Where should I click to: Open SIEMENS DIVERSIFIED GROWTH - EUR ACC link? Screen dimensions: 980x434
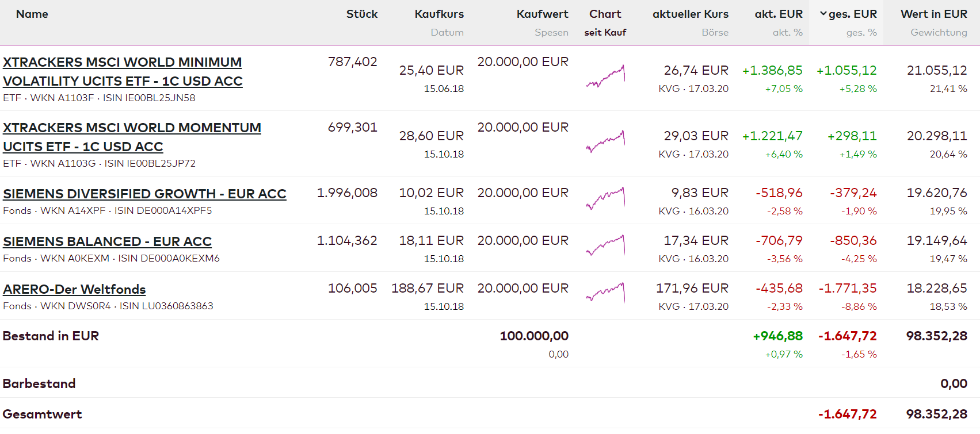coord(144,194)
